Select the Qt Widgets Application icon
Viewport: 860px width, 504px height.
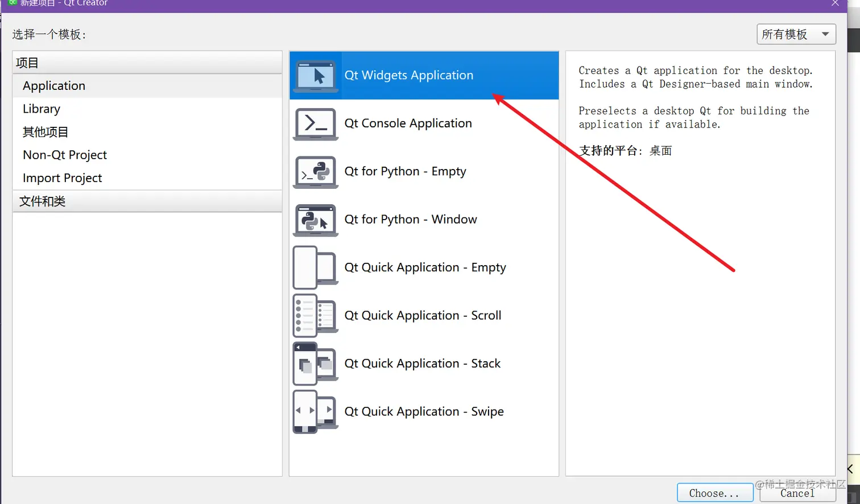[316, 76]
